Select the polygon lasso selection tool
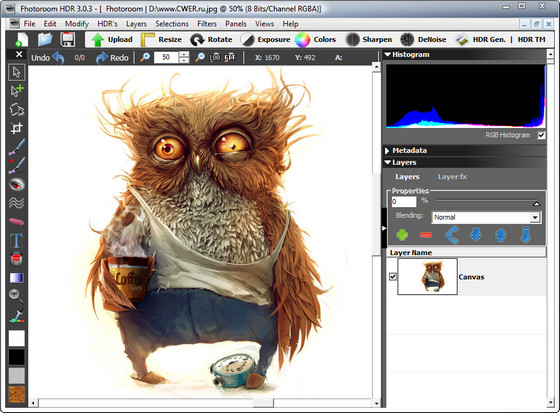 pyautogui.click(x=16, y=109)
